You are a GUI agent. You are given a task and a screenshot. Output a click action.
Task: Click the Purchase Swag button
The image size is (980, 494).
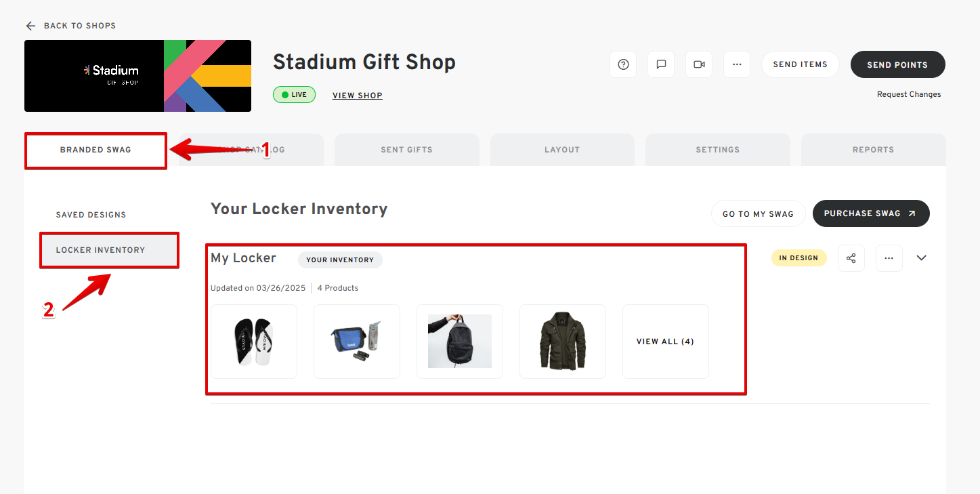[870, 213]
